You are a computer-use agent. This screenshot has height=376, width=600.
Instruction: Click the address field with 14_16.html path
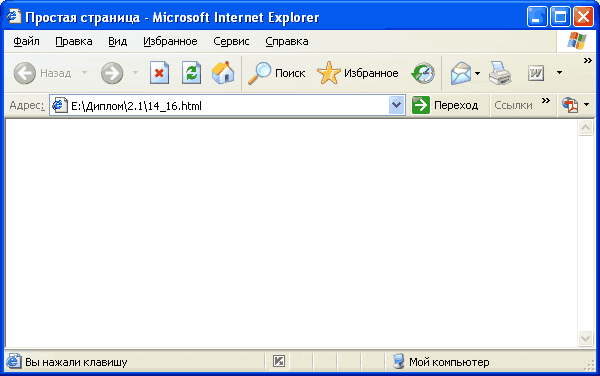[x=227, y=105]
